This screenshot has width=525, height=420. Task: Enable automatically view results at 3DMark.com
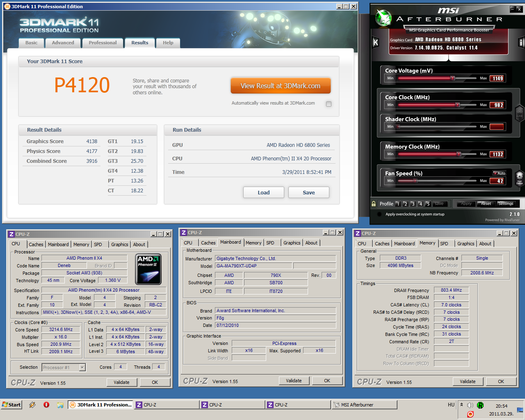(x=329, y=104)
